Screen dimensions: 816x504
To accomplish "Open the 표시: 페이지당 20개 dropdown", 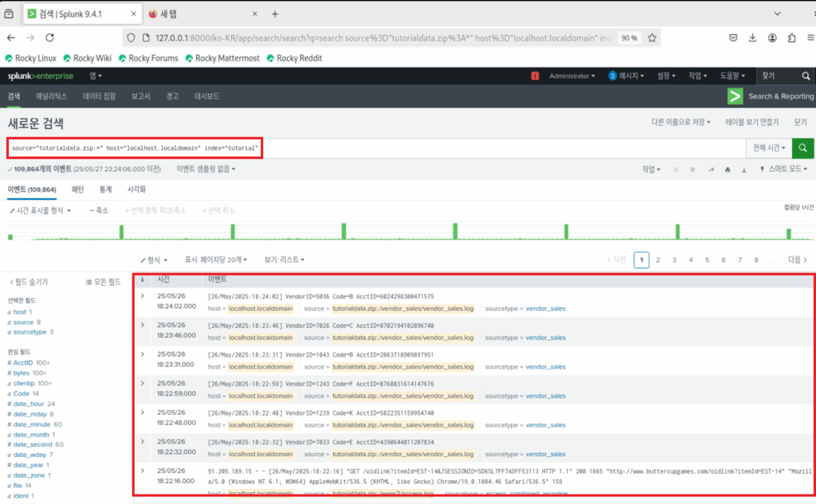I will point(215,260).
